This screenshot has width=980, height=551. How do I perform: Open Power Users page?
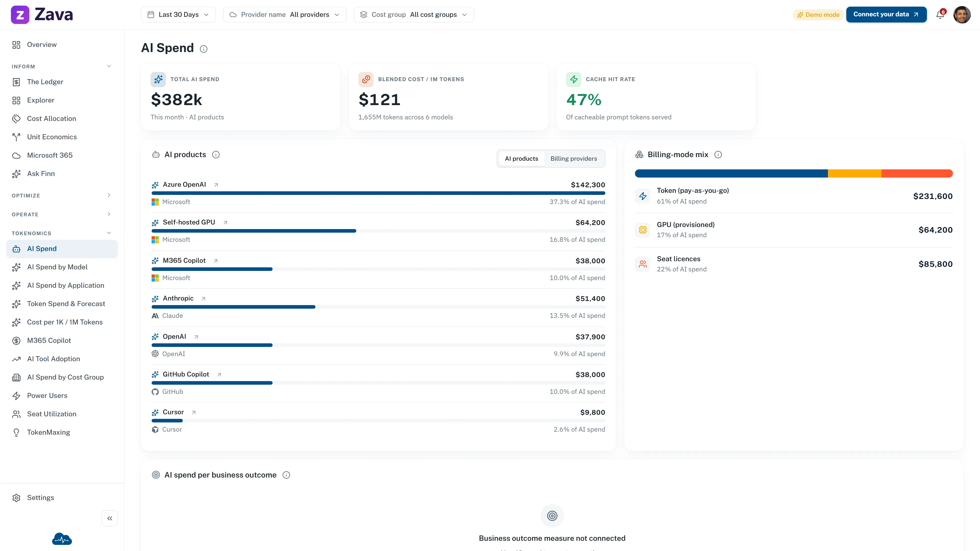[x=62, y=395]
